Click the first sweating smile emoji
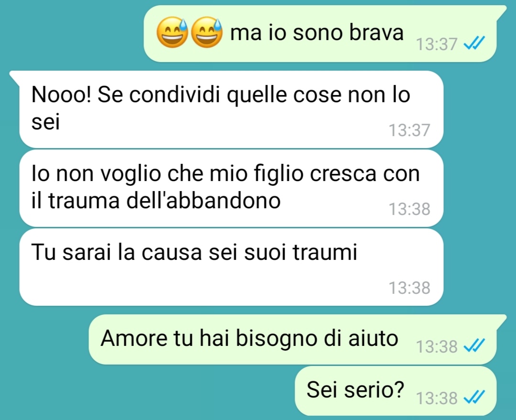 point(172,32)
